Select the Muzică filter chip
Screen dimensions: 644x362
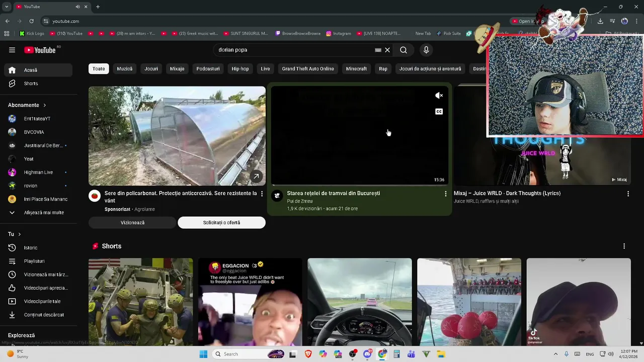point(125,69)
